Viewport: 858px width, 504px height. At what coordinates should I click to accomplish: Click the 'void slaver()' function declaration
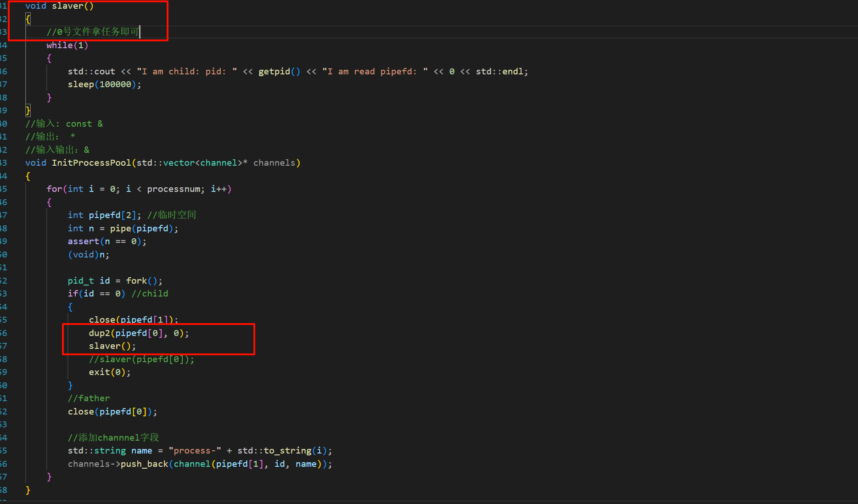click(x=59, y=6)
